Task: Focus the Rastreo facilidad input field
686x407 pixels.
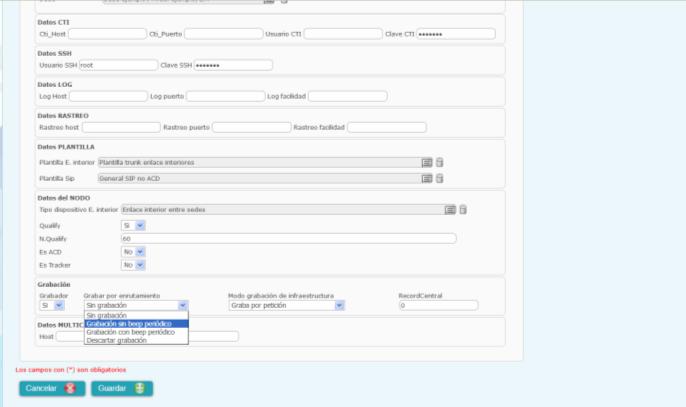Action: click(387, 127)
